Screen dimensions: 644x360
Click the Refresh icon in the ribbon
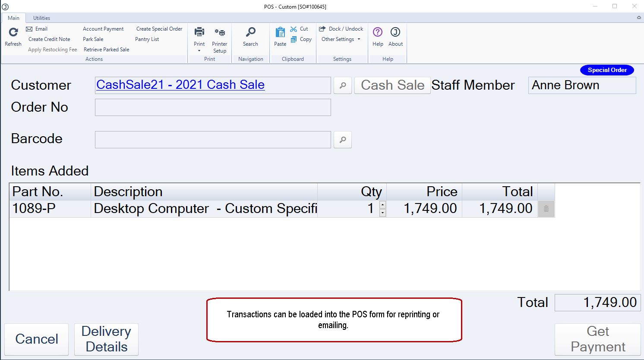click(x=13, y=32)
